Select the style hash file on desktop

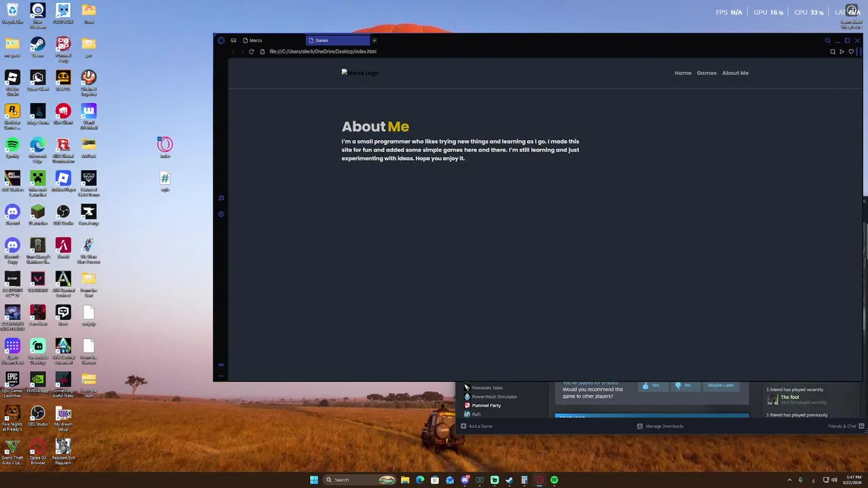tap(165, 181)
